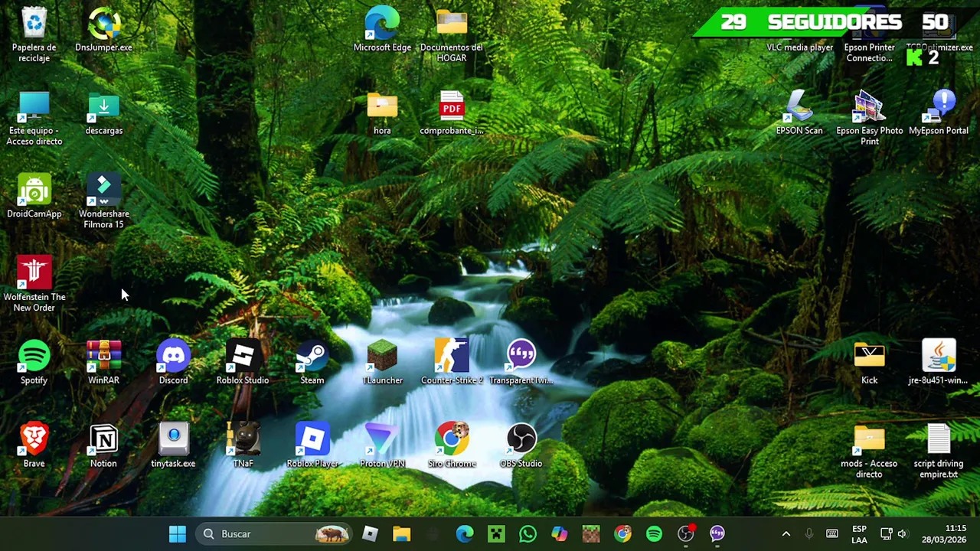
Task: Expand the hidden system tray icons
Action: [x=786, y=533]
